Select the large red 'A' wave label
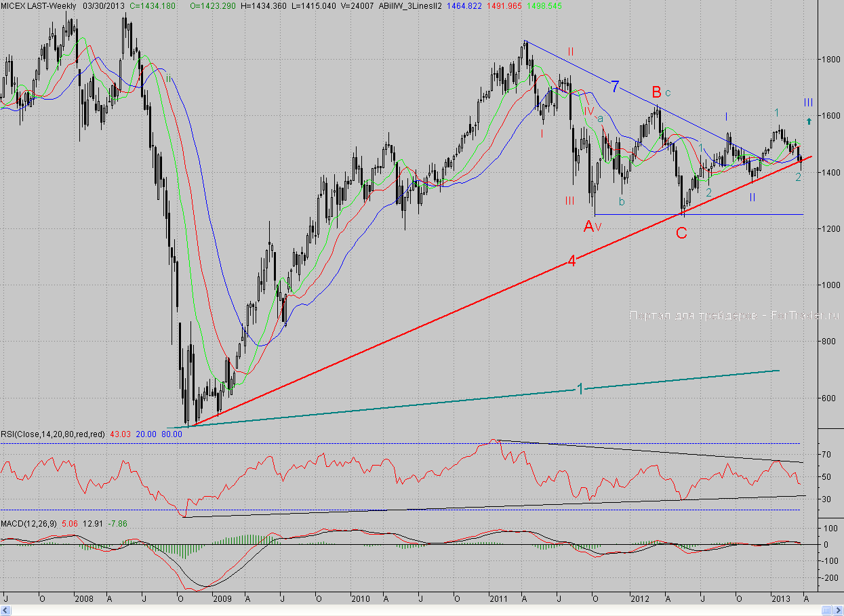The image size is (844, 616). pyautogui.click(x=589, y=226)
